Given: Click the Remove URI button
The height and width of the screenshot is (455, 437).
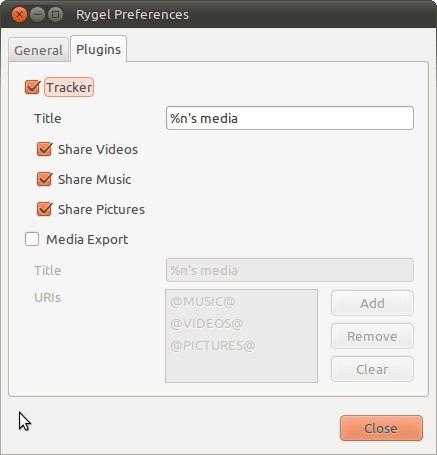Looking at the screenshot, I should click(x=372, y=336).
